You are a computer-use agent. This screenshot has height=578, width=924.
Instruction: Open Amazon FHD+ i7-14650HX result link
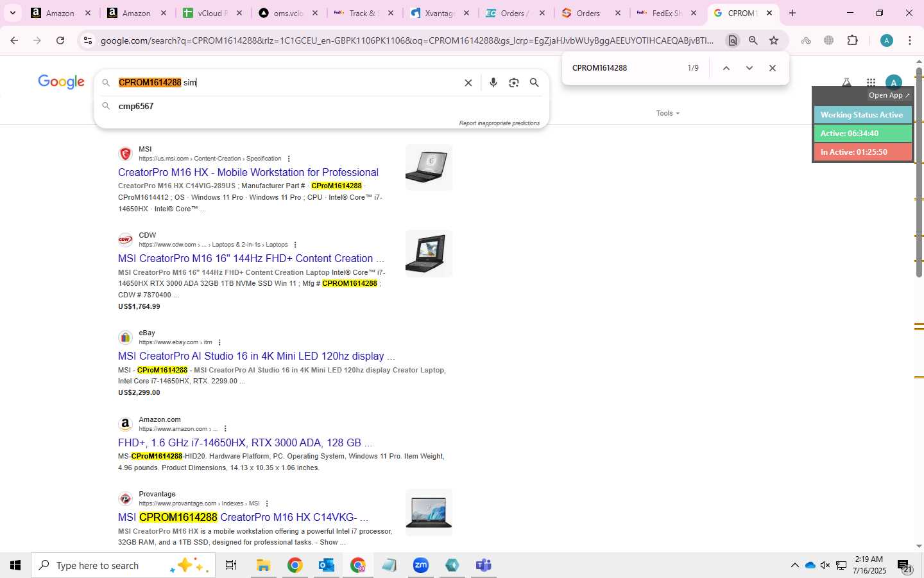tap(244, 442)
